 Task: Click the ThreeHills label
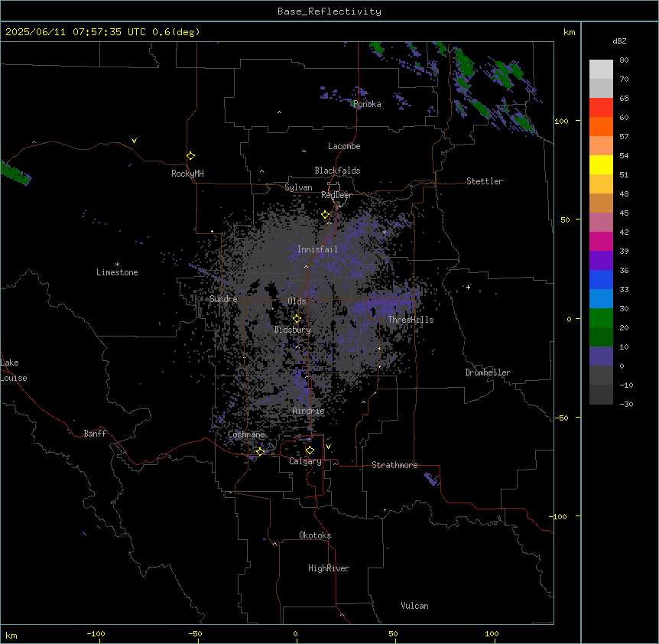pyautogui.click(x=411, y=320)
